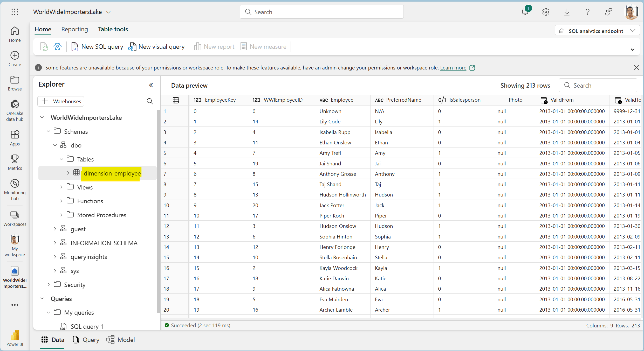Click the explorer search magnifier icon

[150, 101]
